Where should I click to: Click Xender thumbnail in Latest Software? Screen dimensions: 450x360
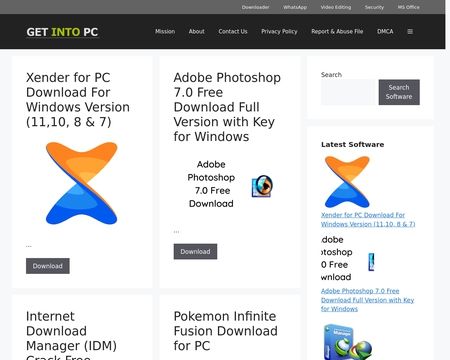[x=347, y=182]
